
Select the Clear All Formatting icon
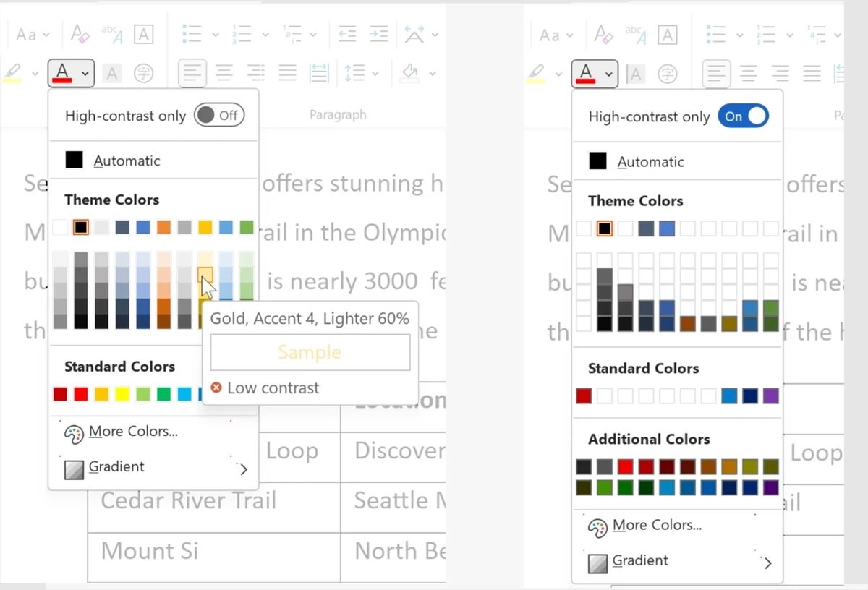point(79,35)
